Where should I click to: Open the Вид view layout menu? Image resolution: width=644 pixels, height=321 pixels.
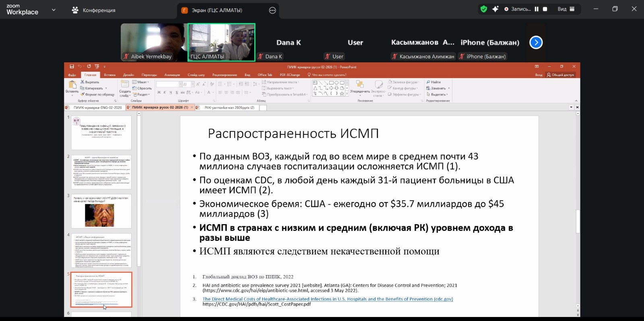click(566, 9)
